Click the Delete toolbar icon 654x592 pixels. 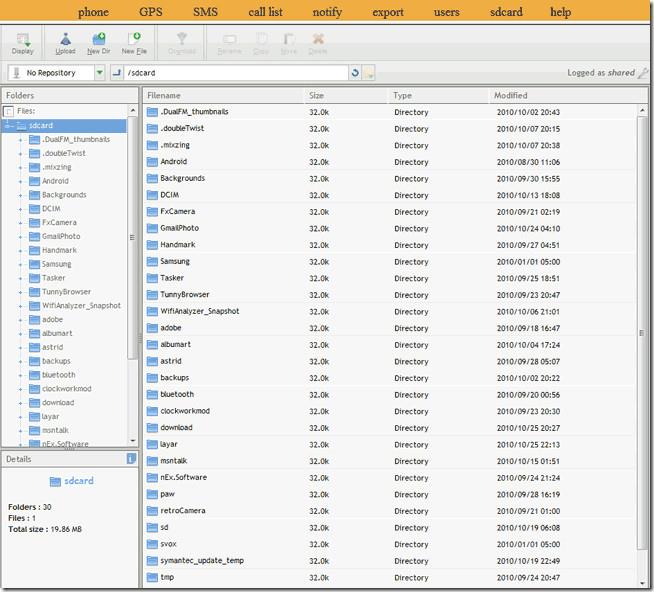[318, 43]
